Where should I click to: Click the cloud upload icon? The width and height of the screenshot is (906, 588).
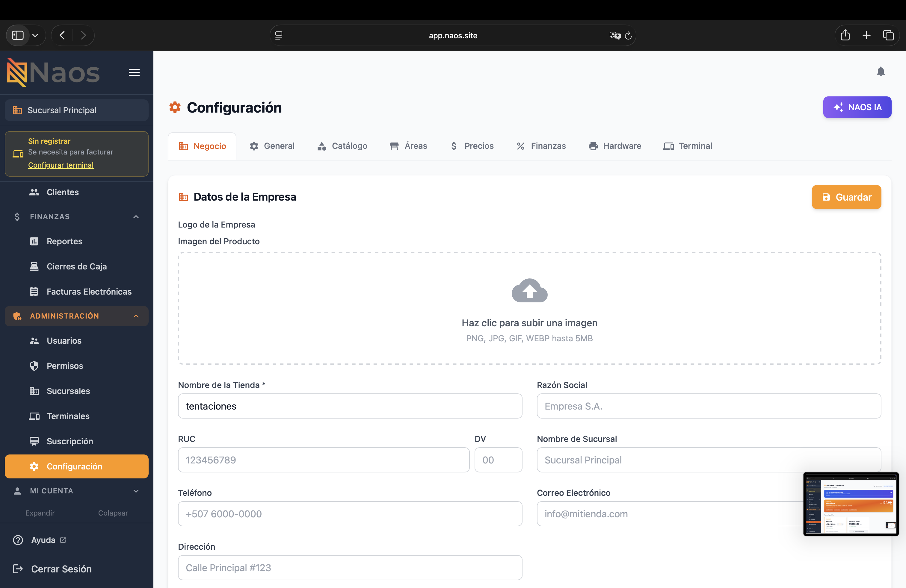pyautogui.click(x=529, y=291)
